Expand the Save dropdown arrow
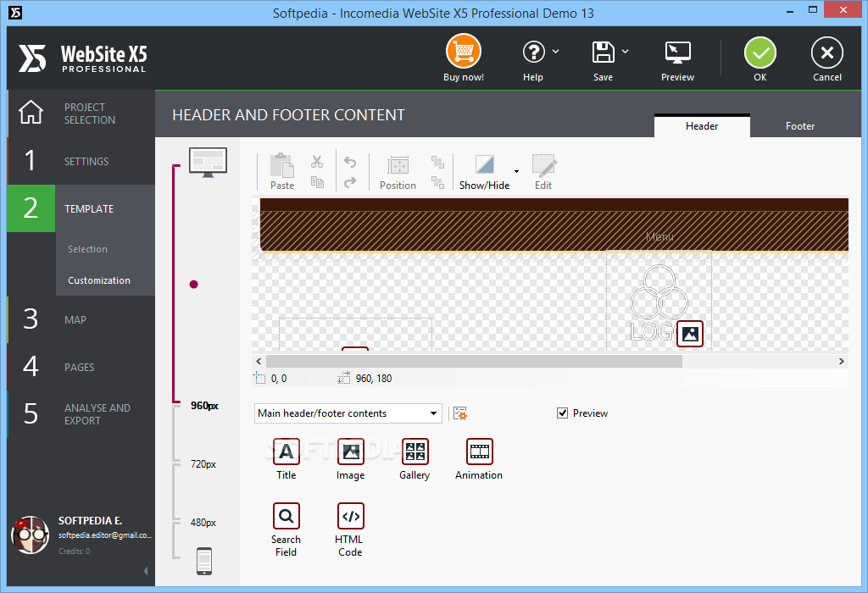Image resolution: width=868 pixels, height=593 pixels. (x=625, y=52)
